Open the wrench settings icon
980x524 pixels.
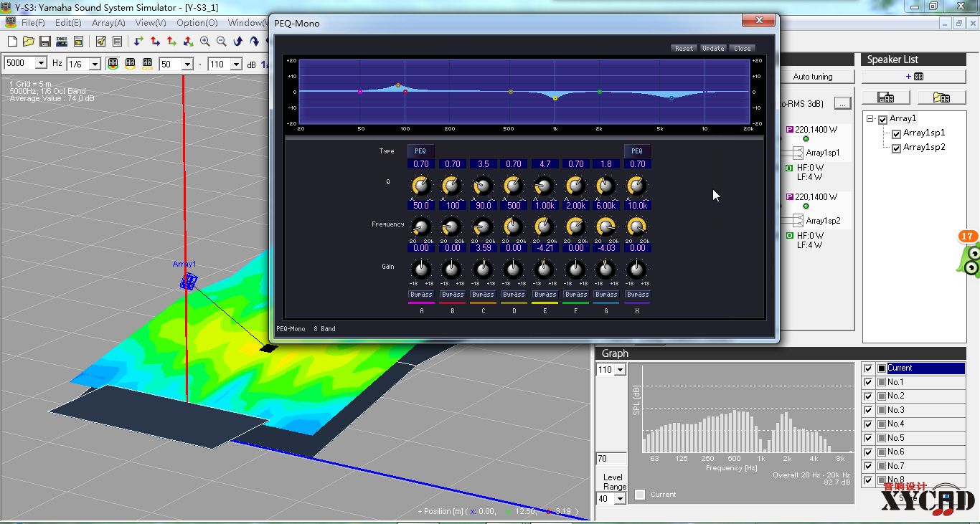pyautogui.click(x=101, y=42)
